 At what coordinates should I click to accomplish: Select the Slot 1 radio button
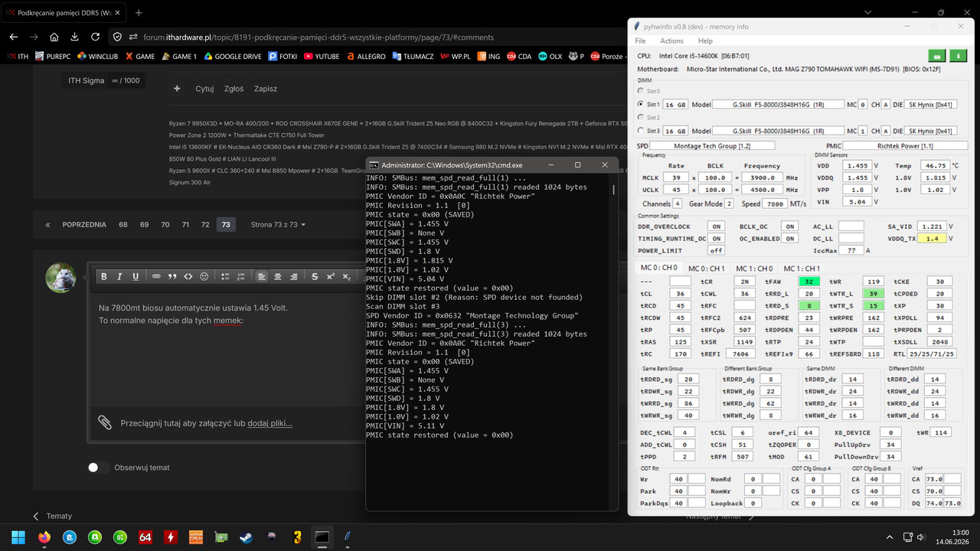click(641, 104)
